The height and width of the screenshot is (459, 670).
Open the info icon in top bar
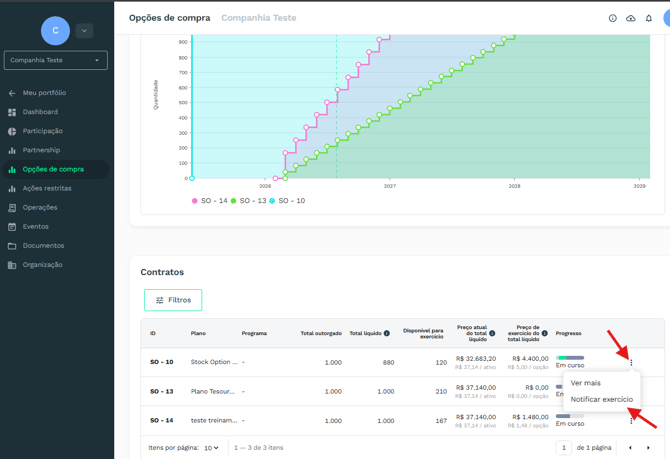click(612, 18)
